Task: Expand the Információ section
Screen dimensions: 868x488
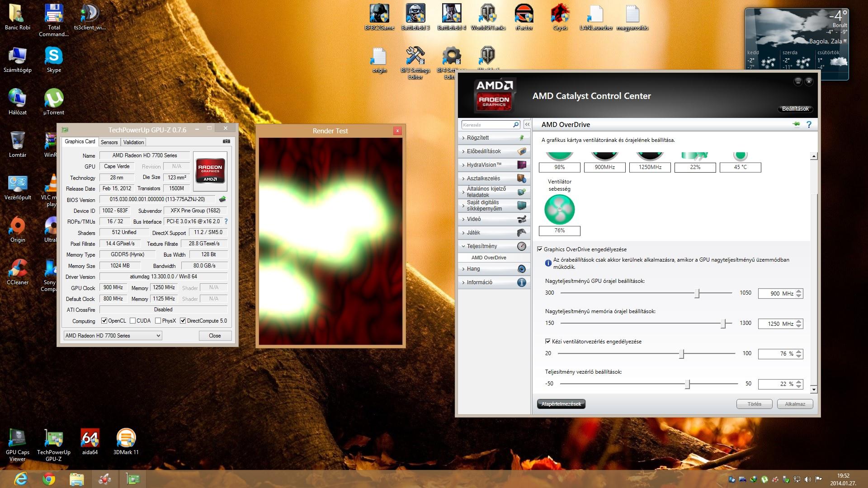Action: pos(494,282)
